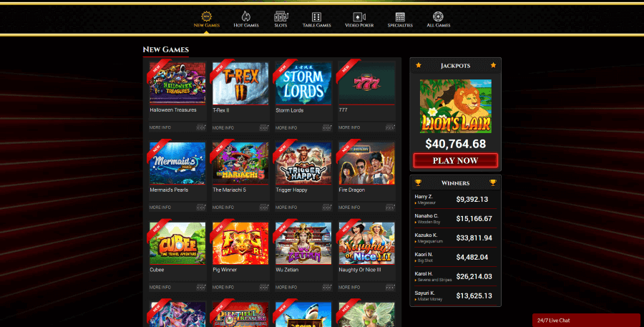Click slot icon under Fire Dragon

click(x=390, y=208)
